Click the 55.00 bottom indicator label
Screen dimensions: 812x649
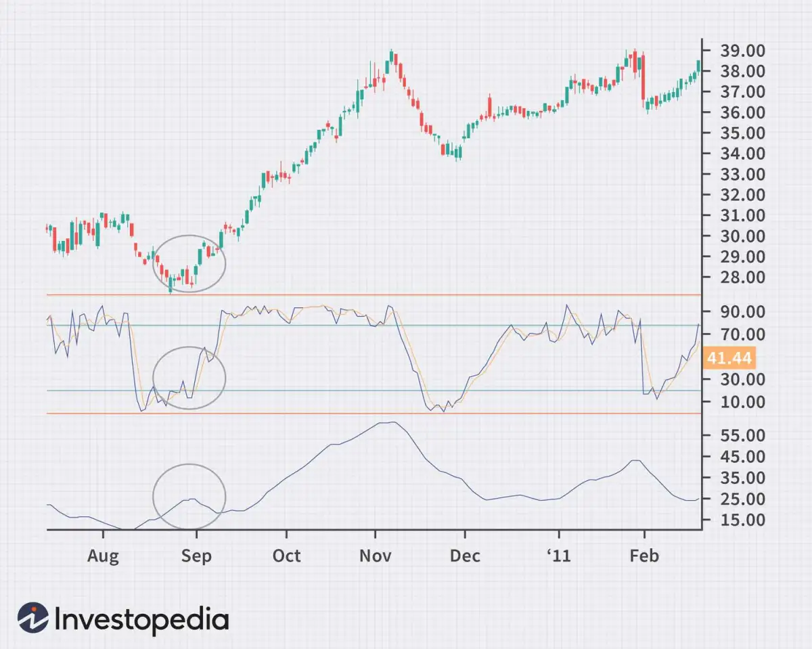(742, 436)
